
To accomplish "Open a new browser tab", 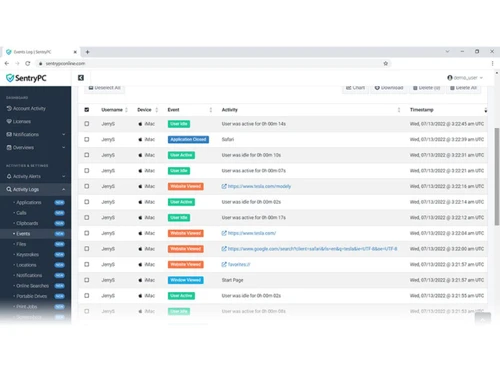I will click(87, 52).
